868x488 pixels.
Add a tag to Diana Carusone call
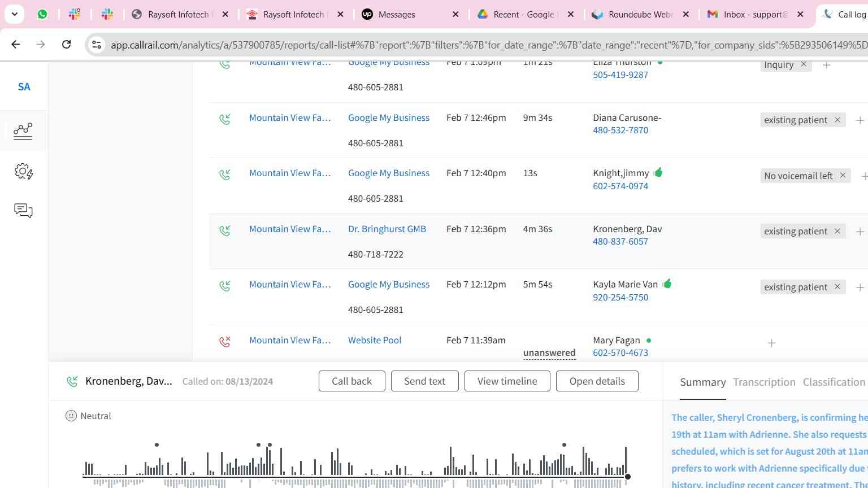[860, 120]
